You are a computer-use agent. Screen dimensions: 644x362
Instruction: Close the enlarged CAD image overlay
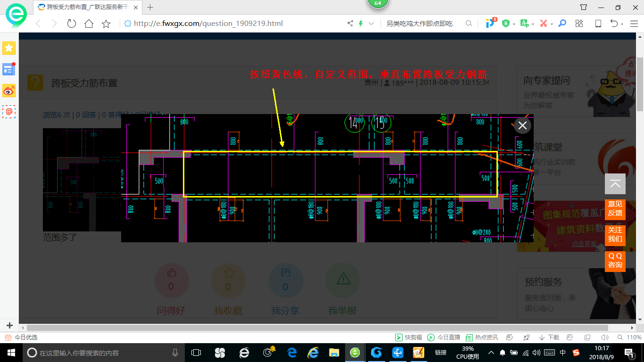coord(522,125)
